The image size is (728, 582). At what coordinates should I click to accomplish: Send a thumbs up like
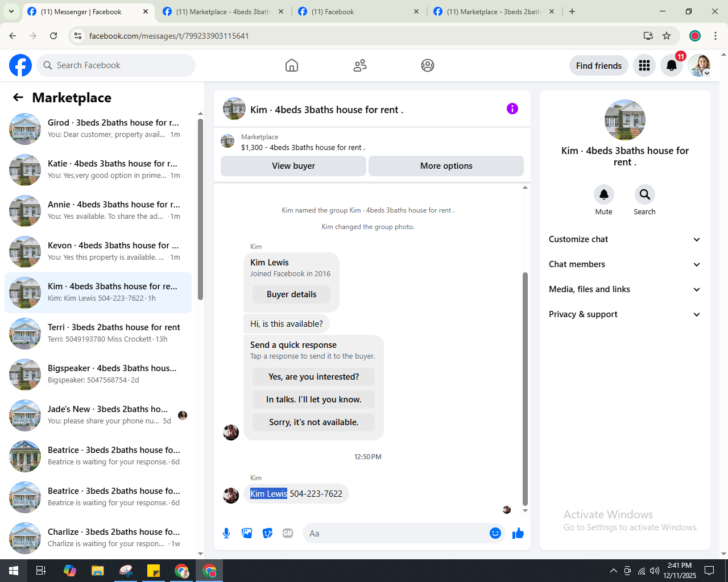518,533
